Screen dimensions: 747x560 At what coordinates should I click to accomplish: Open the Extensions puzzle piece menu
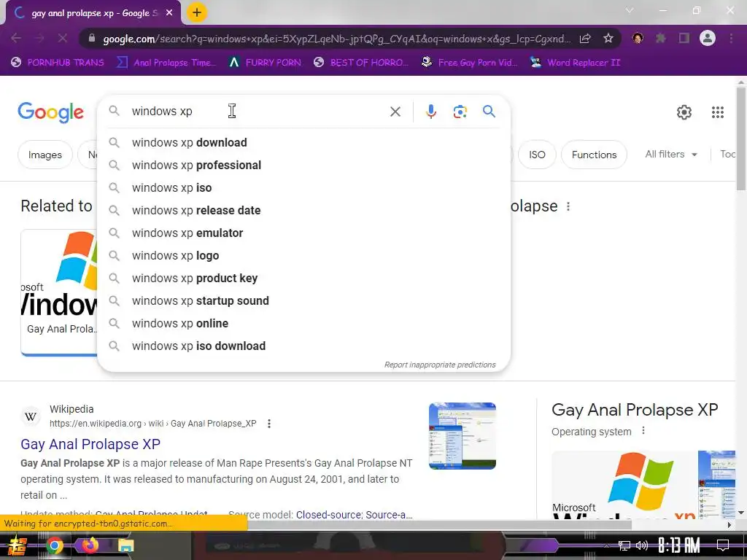point(661,38)
